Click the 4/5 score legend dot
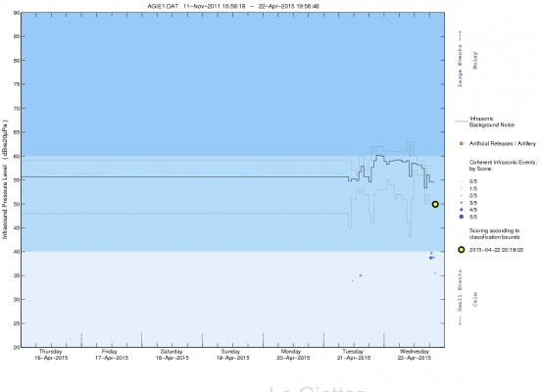The height and width of the screenshot is (392, 541). pos(462,210)
